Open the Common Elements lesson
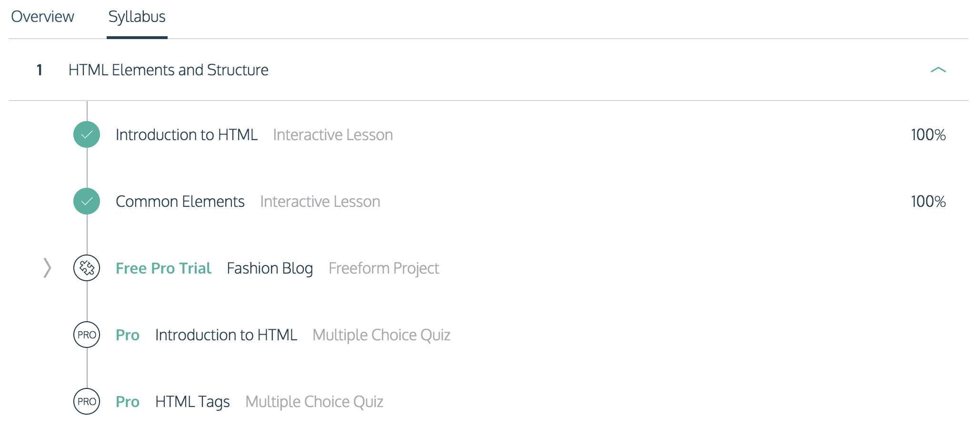 point(180,202)
